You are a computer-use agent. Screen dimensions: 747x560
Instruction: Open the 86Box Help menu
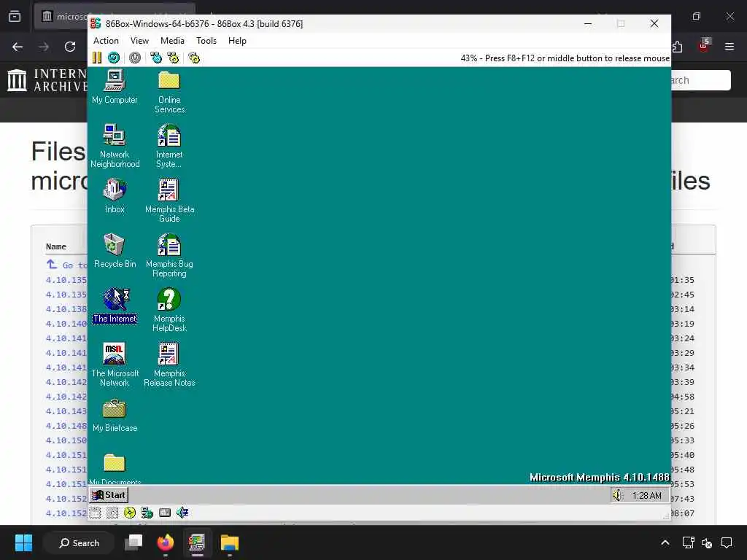[x=237, y=41]
